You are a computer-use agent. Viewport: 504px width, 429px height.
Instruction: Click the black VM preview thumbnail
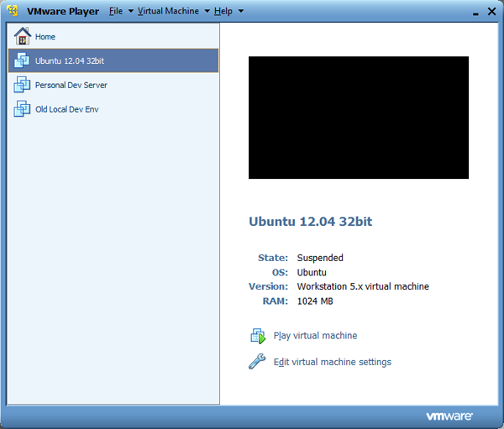(359, 118)
